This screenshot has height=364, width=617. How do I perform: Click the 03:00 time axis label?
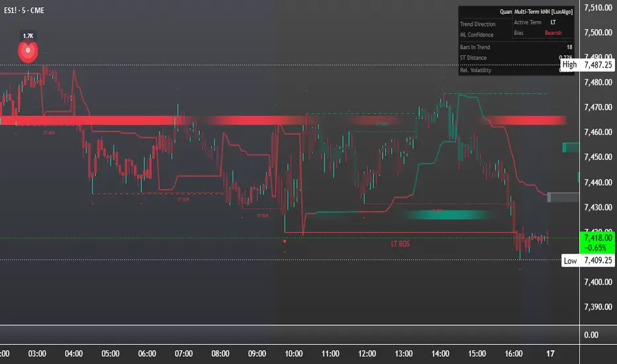(x=37, y=354)
